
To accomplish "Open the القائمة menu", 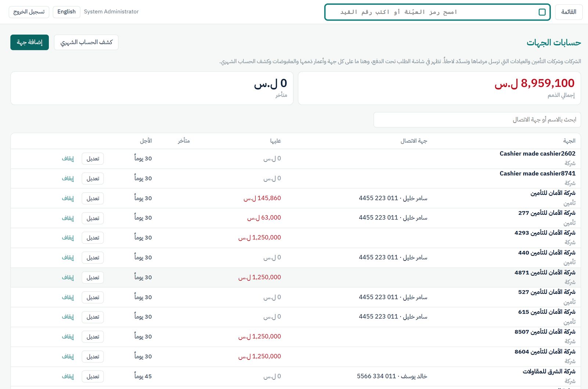I will (x=569, y=12).
